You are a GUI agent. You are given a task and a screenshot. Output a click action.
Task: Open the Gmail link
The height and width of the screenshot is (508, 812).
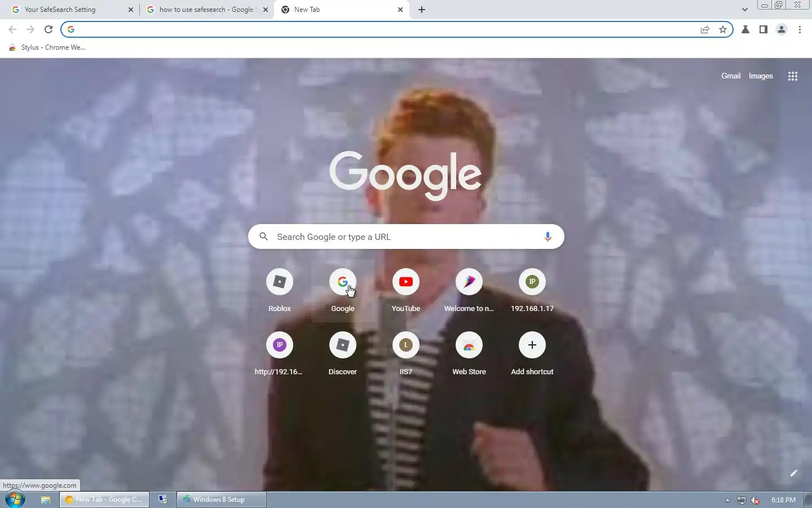(731, 76)
